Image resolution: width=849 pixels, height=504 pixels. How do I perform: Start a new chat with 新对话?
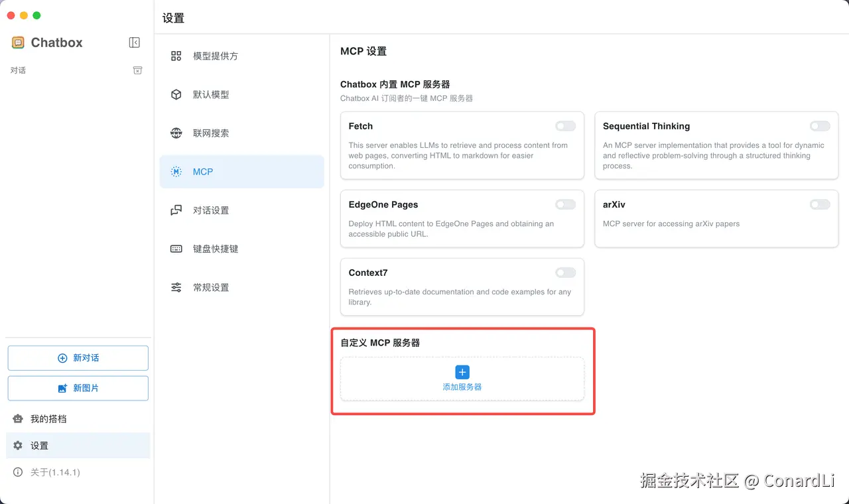click(x=78, y=358)
